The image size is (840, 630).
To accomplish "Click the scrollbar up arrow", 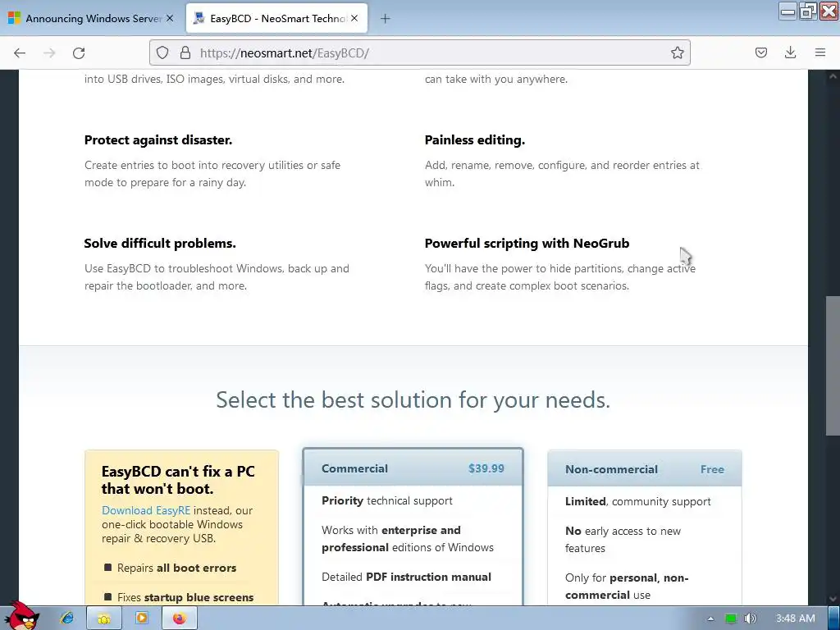I will pos(833,76).
